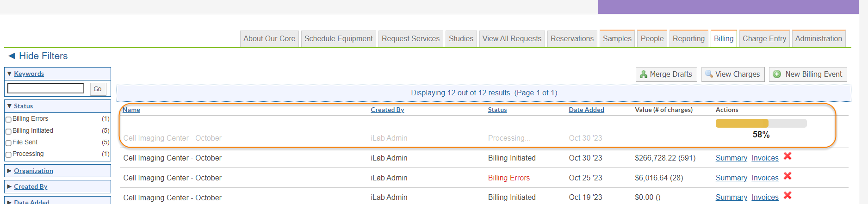This screenshot has height=204, width=868.
Task: Check the Billing Initiated filter box
Action: tap(8, 131)
